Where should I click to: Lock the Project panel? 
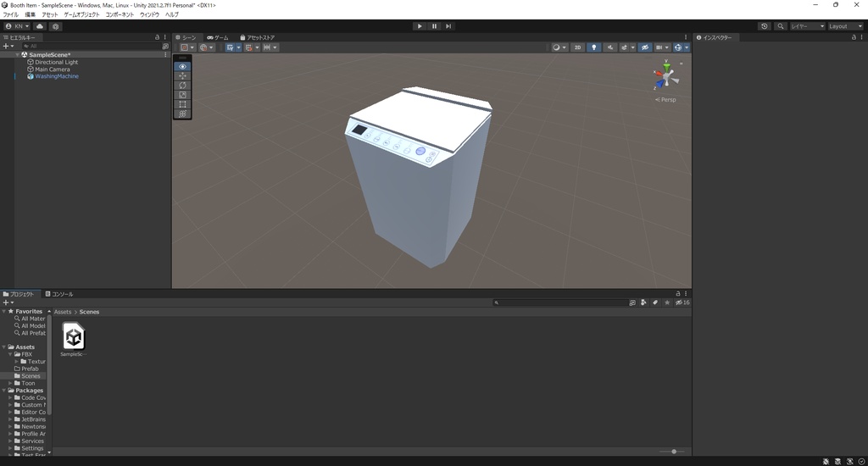[677, 293]
